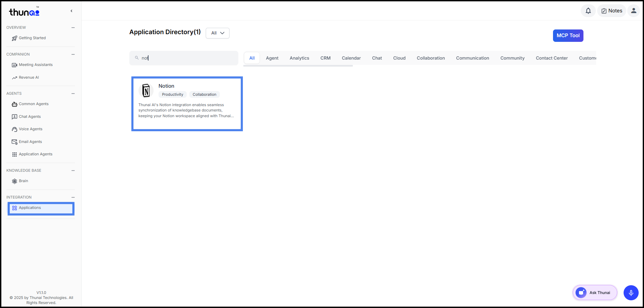This screenshot has height=308, width=644.
Task: Go to Email Agents
Action: pos(30,142)
